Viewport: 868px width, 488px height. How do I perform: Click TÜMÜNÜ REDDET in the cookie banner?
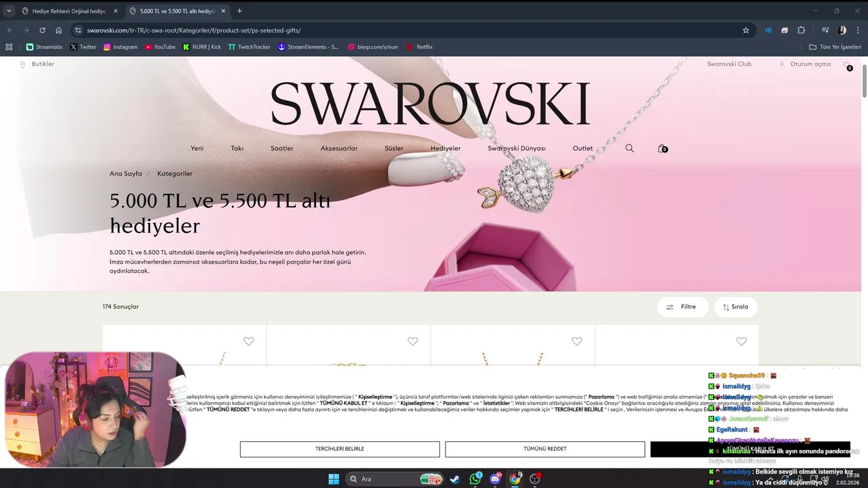tap(545, 449)
